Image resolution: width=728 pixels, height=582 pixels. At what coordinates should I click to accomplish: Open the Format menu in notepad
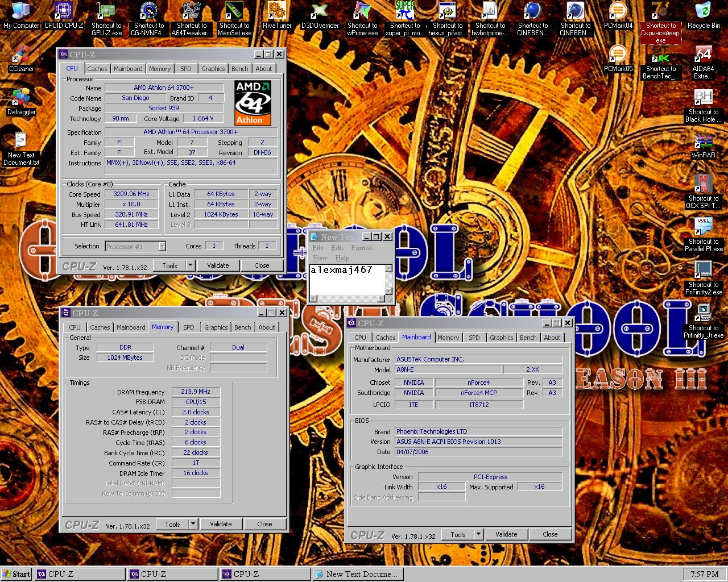362,248
